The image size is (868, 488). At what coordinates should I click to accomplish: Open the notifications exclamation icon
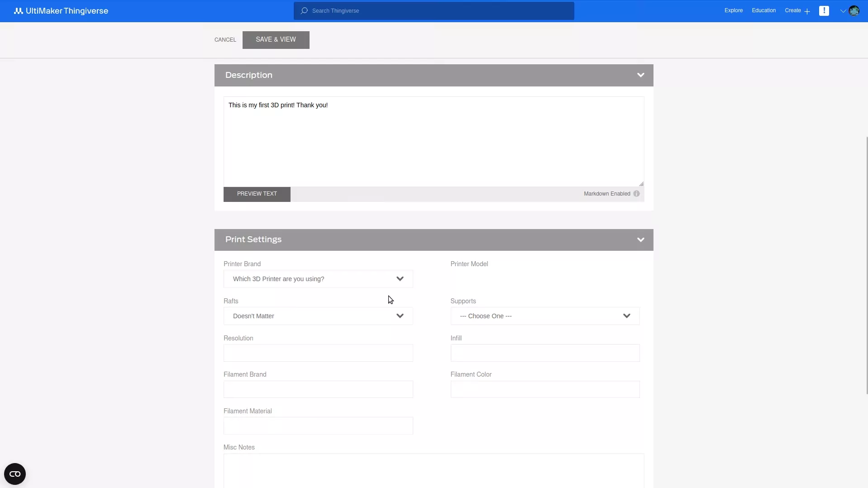tap(824, 11)
